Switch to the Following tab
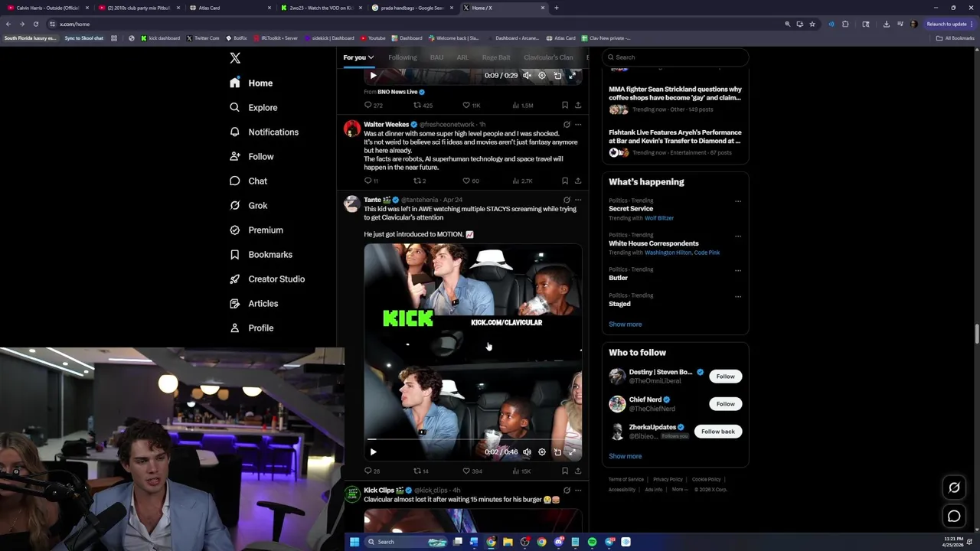 [x=402, y=57]
